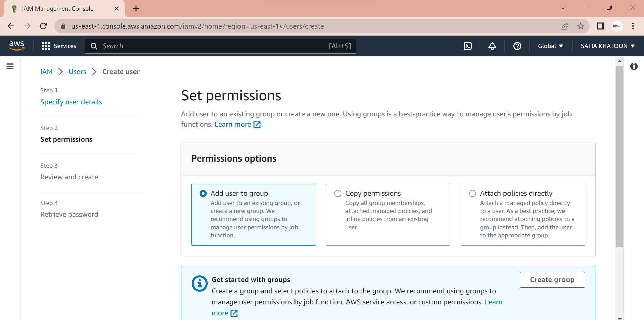
Task: Go to the Users breadcrumb
Action: pos(77,72)
